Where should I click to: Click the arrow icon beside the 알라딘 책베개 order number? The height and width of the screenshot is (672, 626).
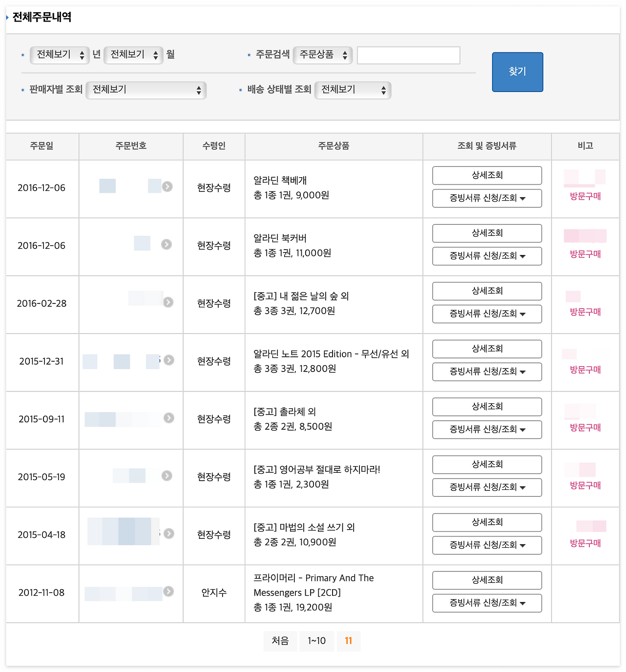pyautogui.click(x=168, y=186)
